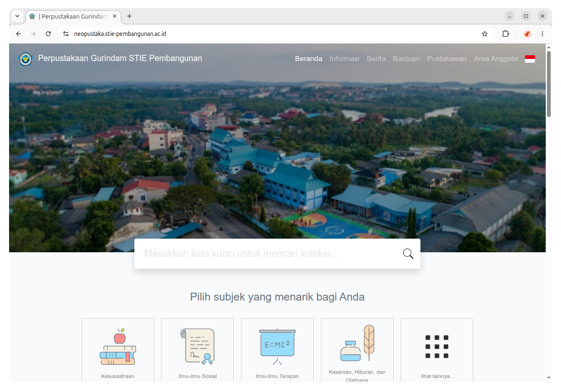This screenshot has height=392, width=561.
Task: Click the magnifying glass search icon
Action: (408, 254)
